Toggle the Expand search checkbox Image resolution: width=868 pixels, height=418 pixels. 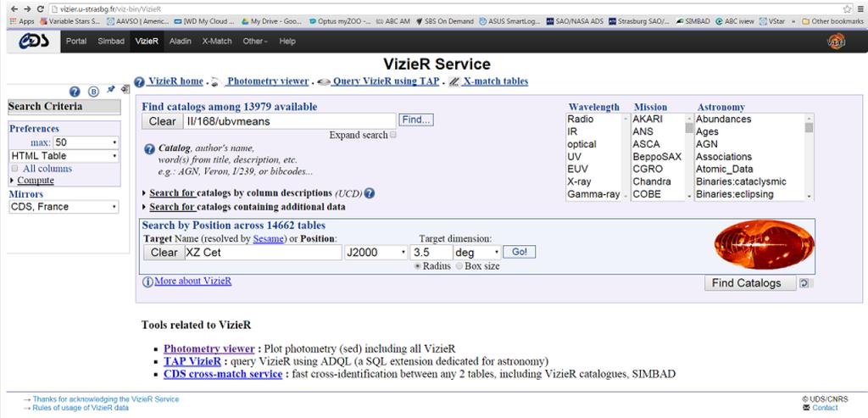pyautogui.click(x=393, y=135)
